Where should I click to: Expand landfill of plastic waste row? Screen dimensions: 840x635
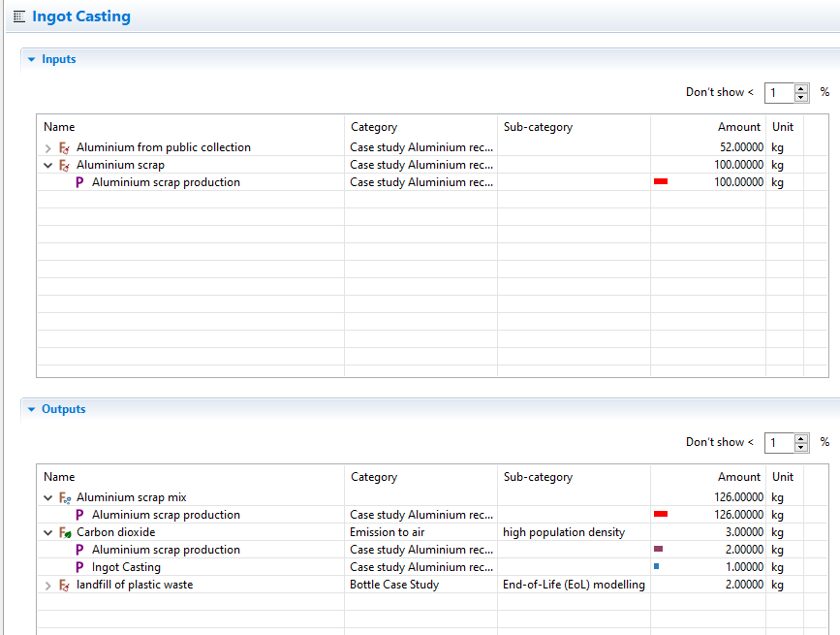point(48,586)
